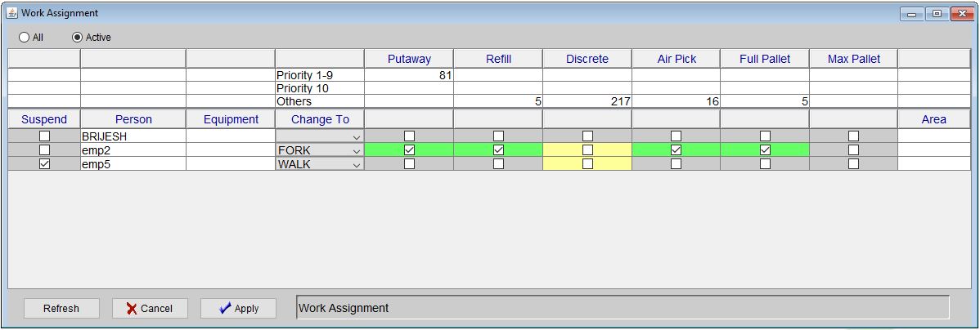Screen dimensions: 980x330
Task: Open WALK Change To dropdown for emp5
Action: 319,164
